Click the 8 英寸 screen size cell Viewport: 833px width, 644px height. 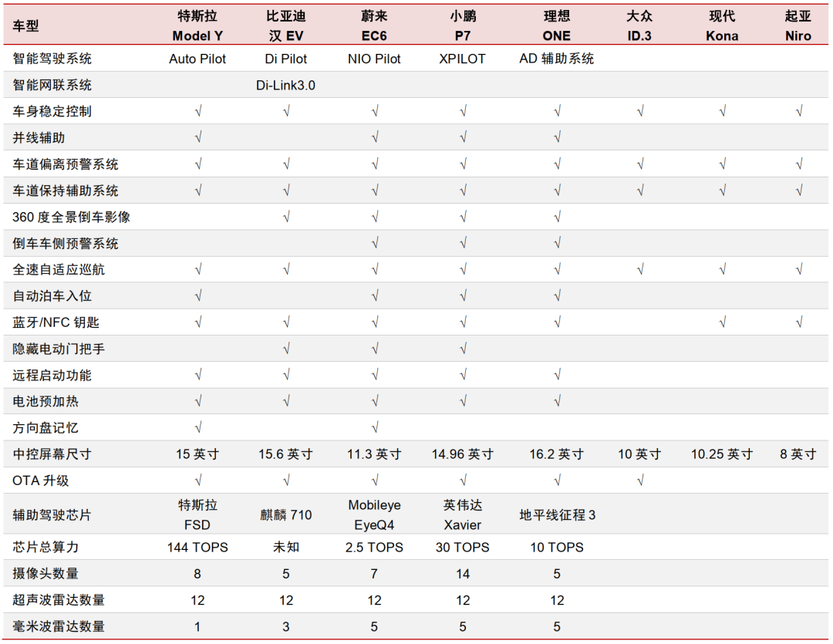click(798, 454)
